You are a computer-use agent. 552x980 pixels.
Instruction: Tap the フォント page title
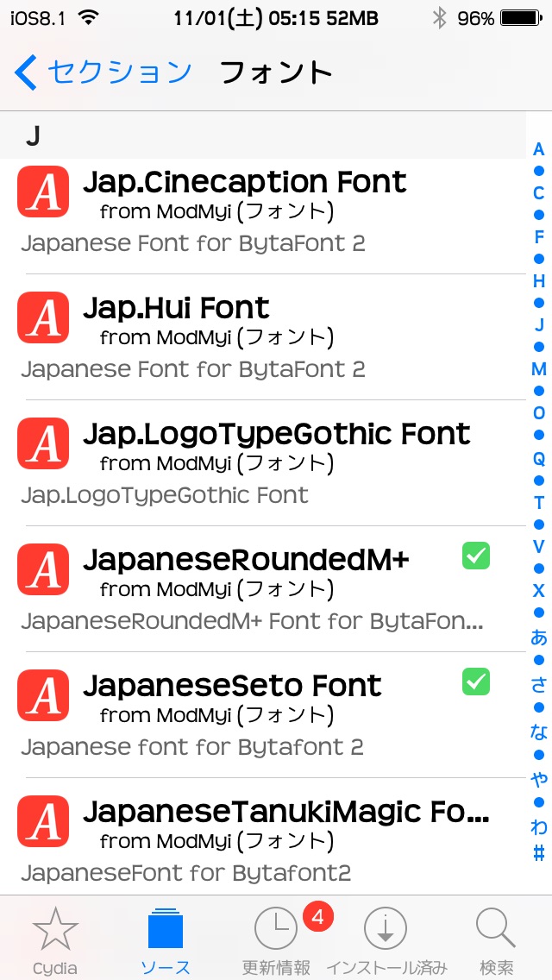(x=276, y=72)
